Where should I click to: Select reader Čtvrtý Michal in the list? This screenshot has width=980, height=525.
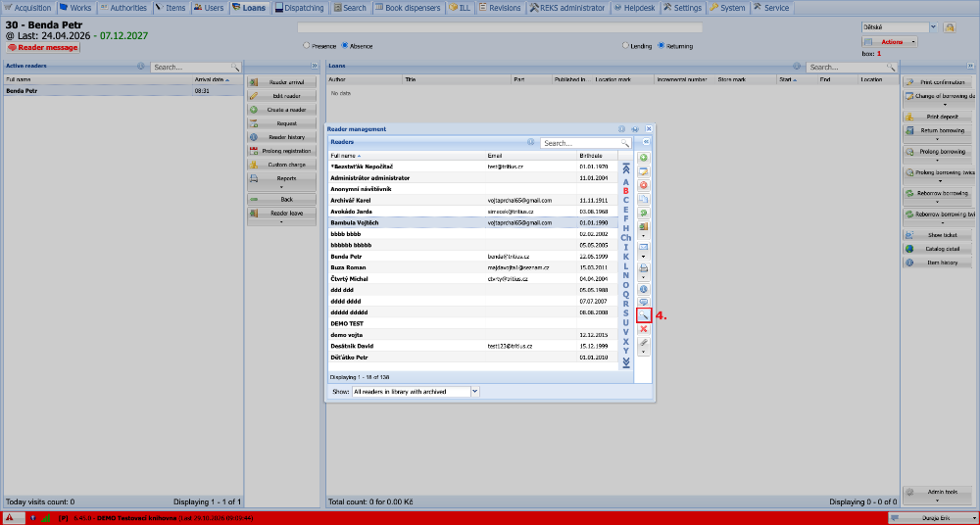(472, 279)
